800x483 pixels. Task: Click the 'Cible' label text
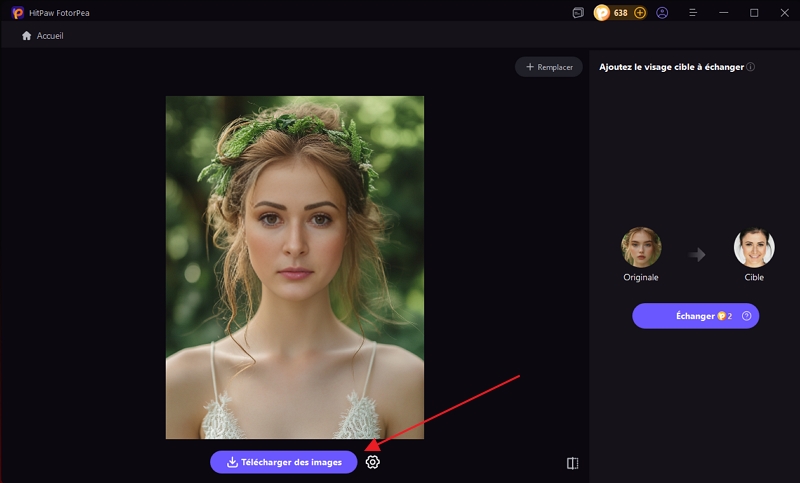(754, 277)
